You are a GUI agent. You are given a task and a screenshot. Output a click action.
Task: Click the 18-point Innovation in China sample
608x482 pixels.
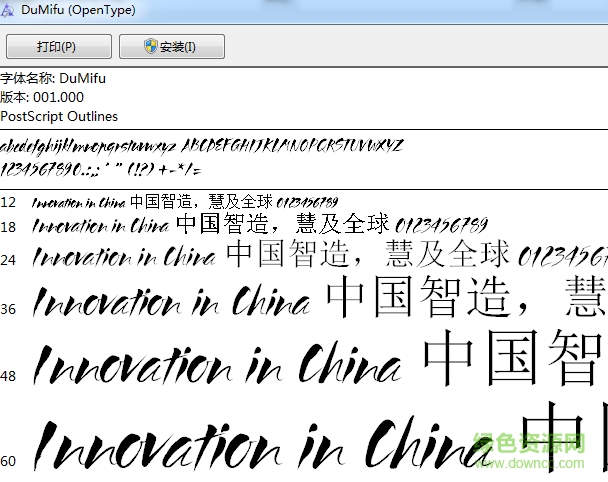coord(101,226)
